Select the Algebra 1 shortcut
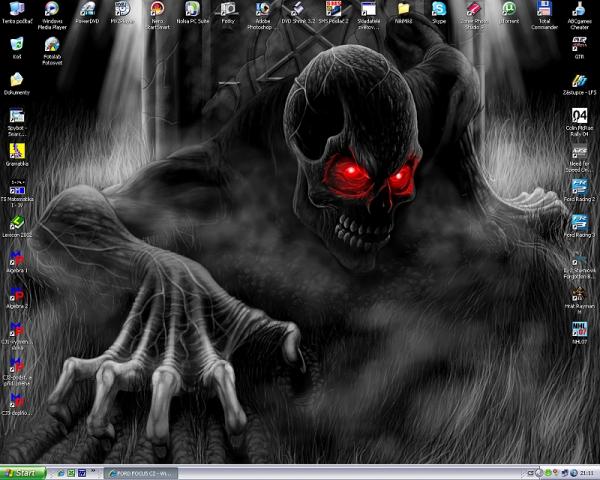The height and width of the screenshot is (480, 600). [17, 258]
